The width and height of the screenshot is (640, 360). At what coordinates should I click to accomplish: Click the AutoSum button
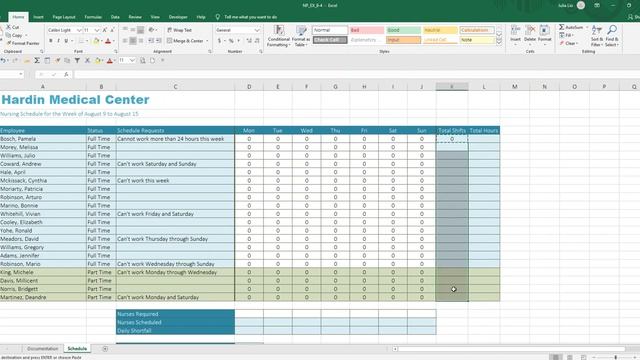[571, 27]
